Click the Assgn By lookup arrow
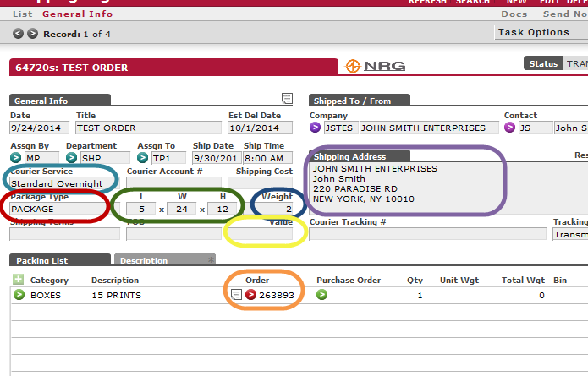This screenshot has width=588, height=376. pyautogui.click(x=16, y=158)
